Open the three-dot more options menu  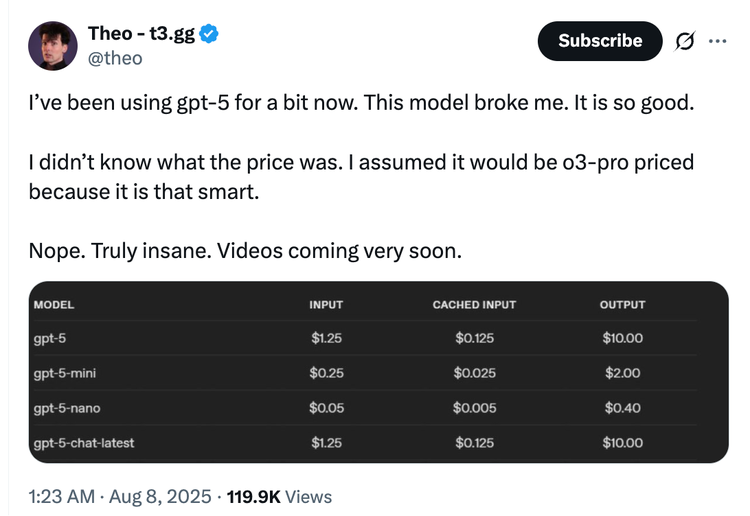pos(717,41)
